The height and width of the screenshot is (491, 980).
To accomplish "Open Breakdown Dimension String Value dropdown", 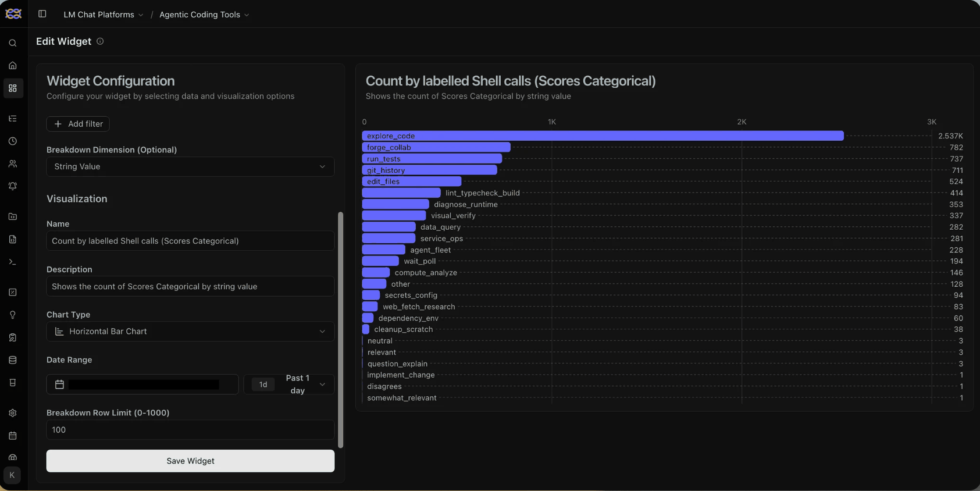I will coord(190,167).
